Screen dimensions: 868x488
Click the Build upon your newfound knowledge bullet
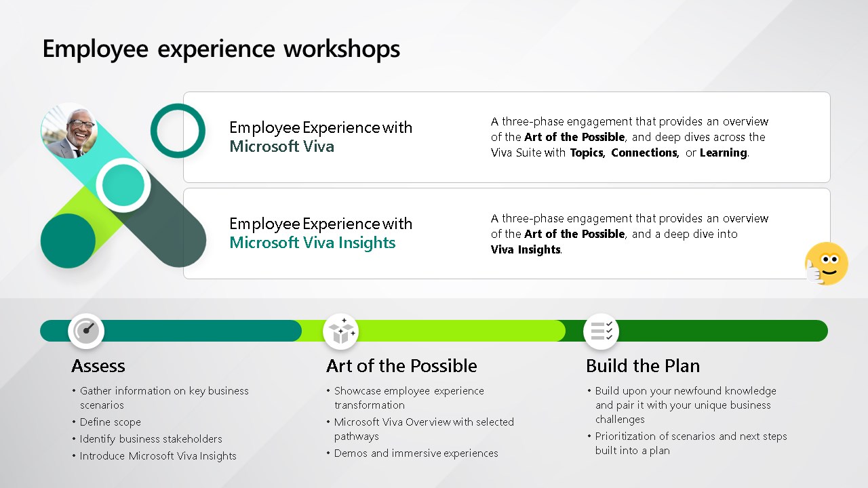point(682,405)
